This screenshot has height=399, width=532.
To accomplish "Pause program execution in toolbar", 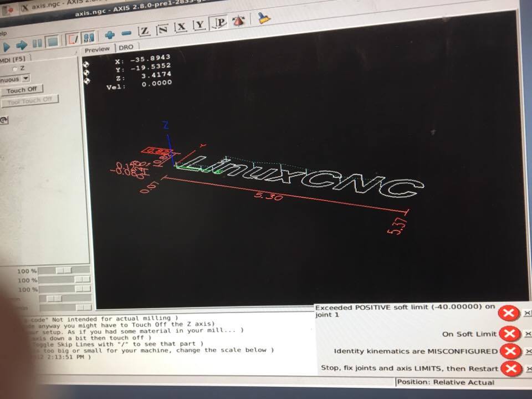I will pyautogui.click(x=37, y=43).
